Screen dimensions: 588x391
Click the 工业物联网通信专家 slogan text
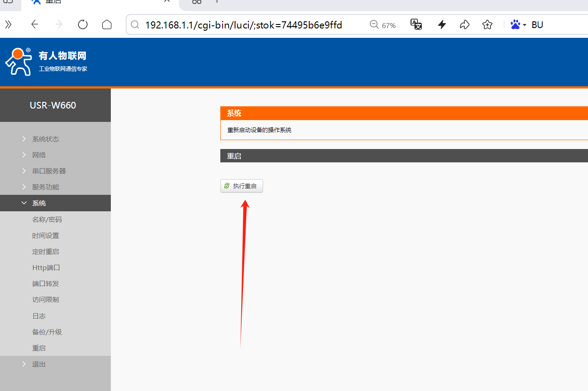pos(63,69)
